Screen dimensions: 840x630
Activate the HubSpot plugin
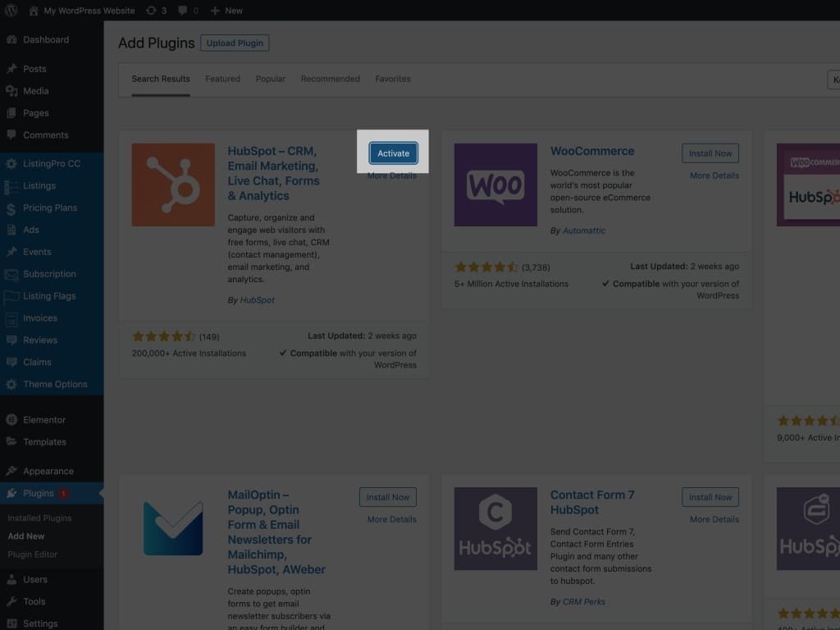(x=393, y=153)
